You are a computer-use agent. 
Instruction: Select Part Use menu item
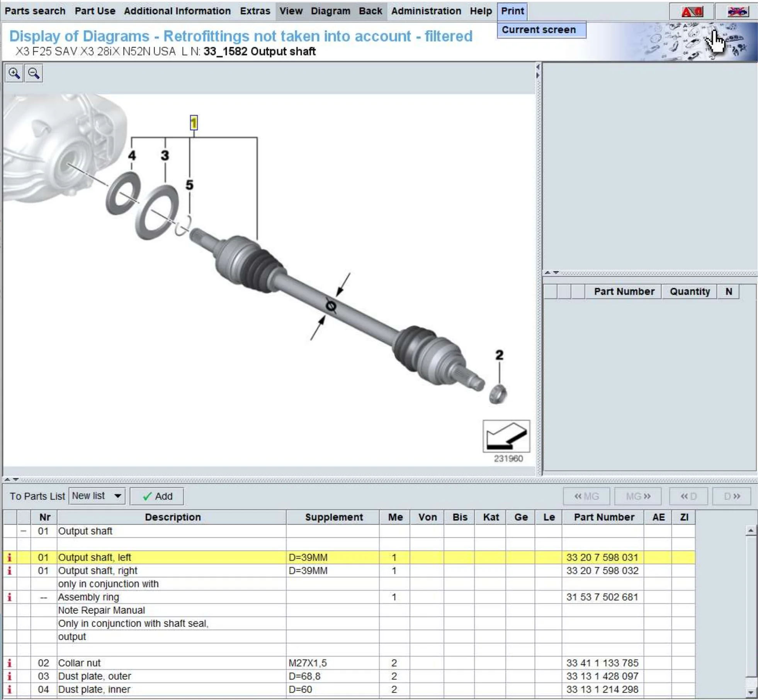[96, 9]
